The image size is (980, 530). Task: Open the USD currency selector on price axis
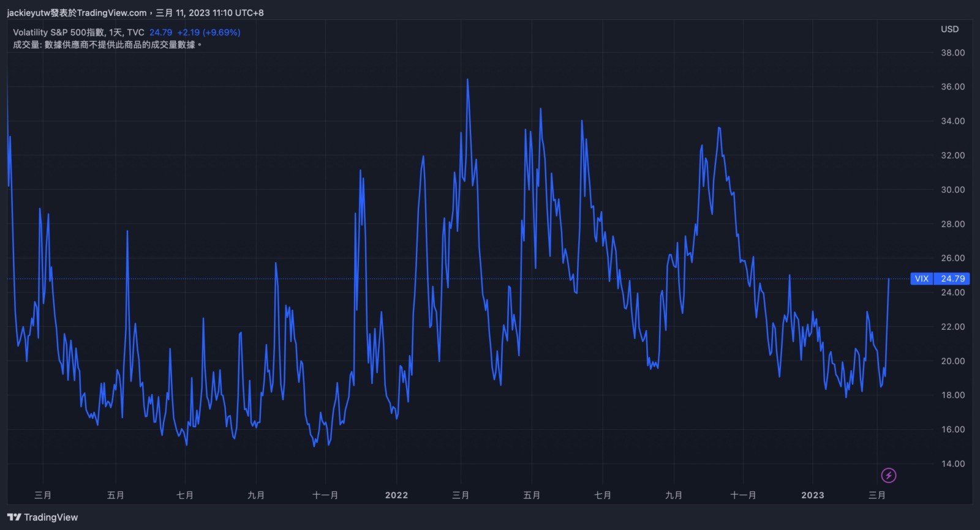point(949,29)
